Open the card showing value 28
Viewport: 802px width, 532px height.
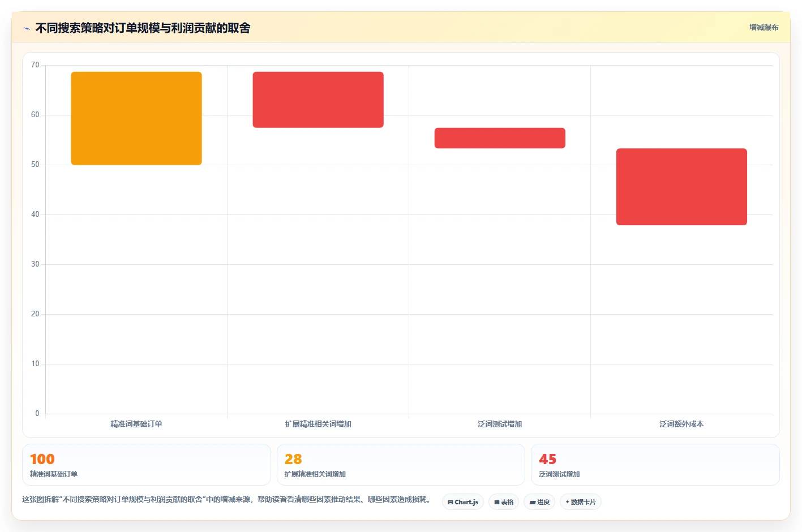(401, 465)
